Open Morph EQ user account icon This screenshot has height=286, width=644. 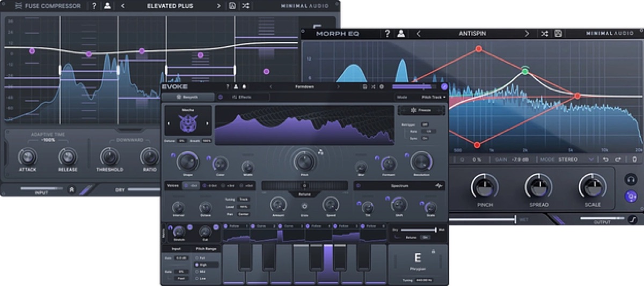click(x=401, y=33)
